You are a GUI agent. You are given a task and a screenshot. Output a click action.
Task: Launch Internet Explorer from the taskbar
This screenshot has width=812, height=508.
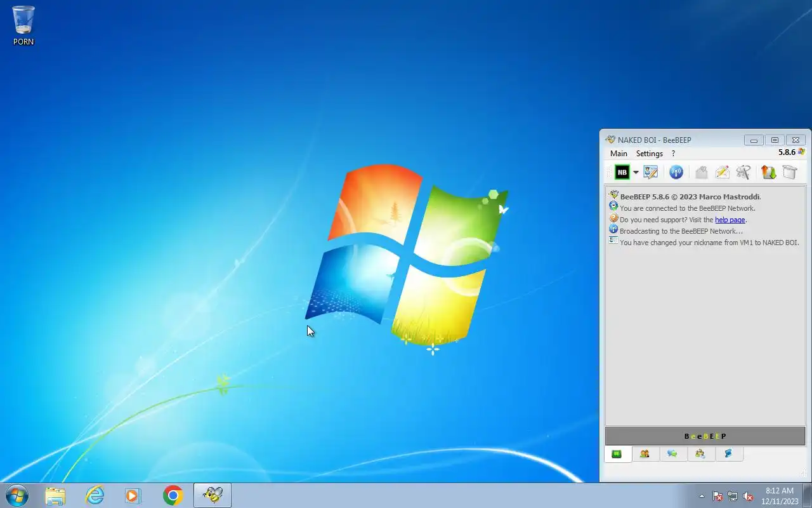(95, 495)
